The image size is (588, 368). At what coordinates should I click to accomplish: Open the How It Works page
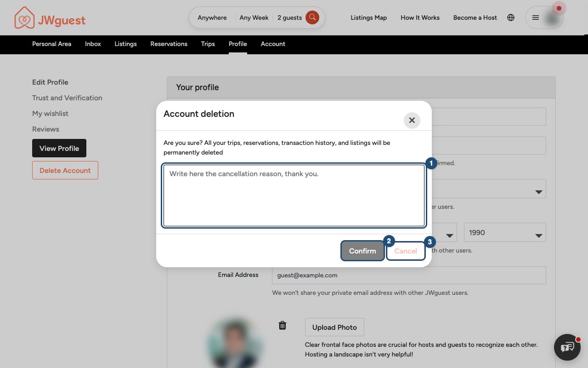click(420, 17)
